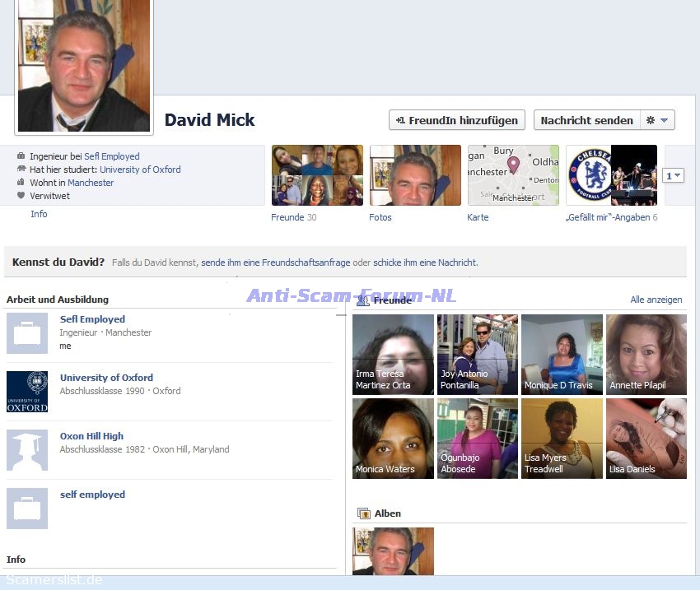Open the Karte map thumbnail

tap(513, 175)
